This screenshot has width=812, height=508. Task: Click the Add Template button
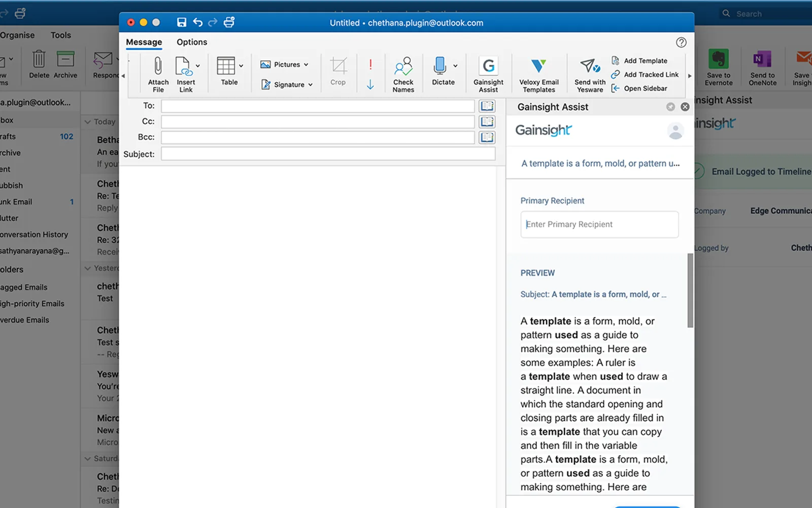click(639, 60)
